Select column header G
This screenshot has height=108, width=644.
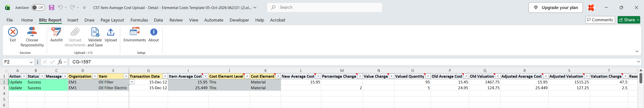pyautogui.click(x=148, y=71)
